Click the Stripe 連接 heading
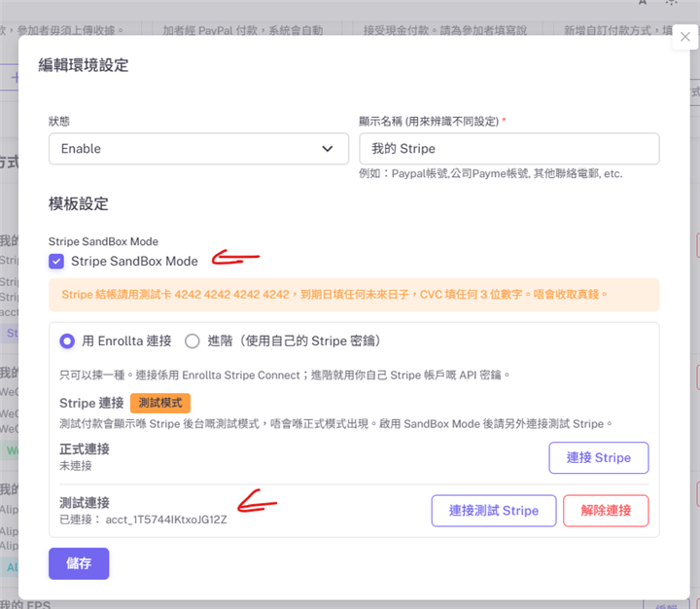This screenshot has height=609, width=700. (91, 403)
